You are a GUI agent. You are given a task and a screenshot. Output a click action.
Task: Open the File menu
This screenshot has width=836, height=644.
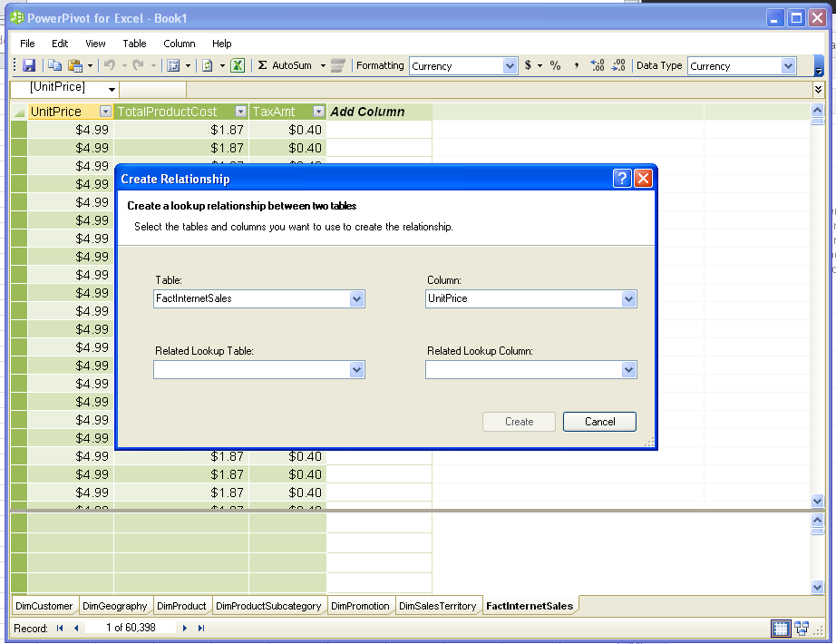[x=27, y=44]
